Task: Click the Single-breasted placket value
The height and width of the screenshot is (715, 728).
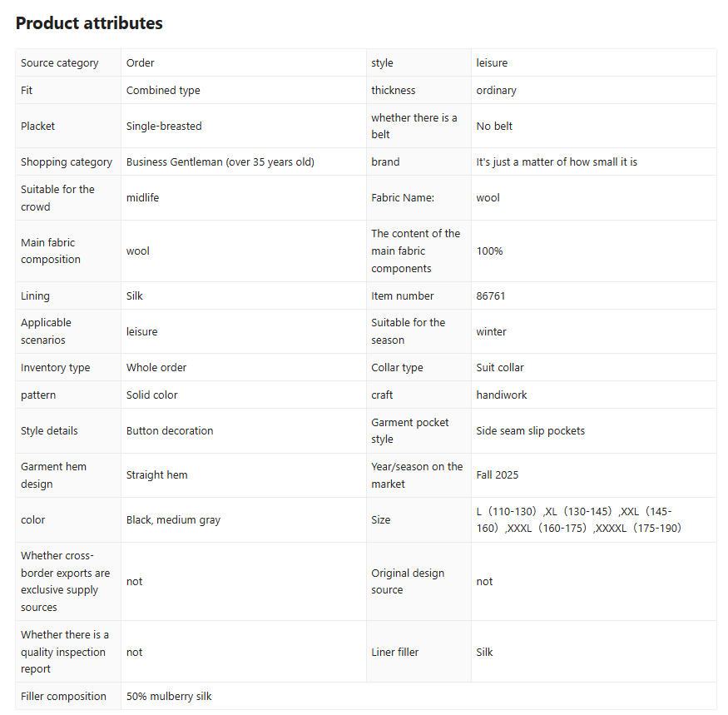Action: pos(164,127)
